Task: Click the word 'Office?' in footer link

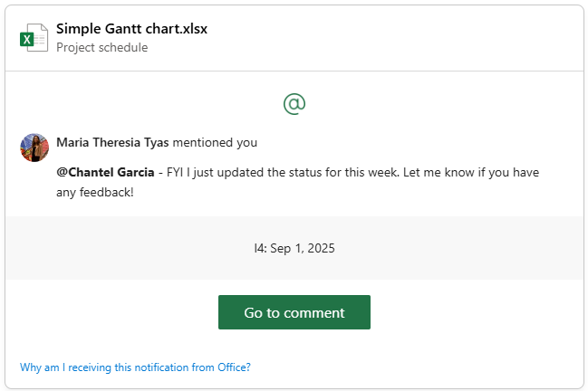Action: 234,367
